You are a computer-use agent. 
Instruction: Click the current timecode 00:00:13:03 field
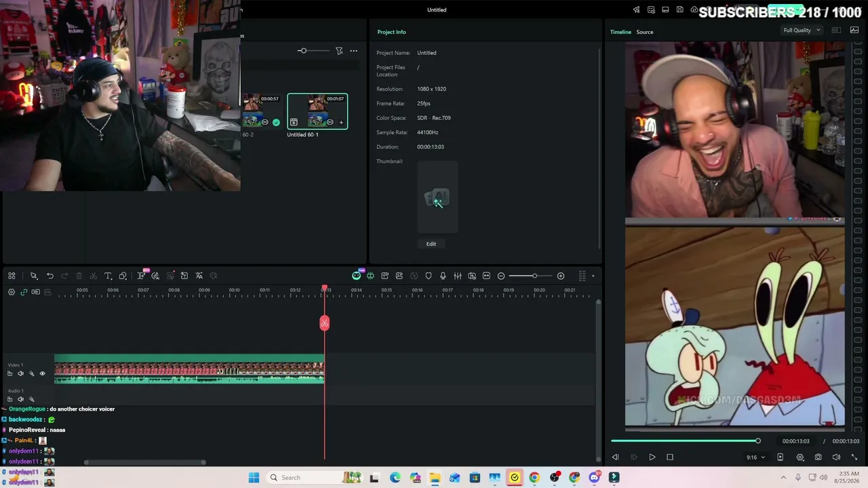(796, 441)
